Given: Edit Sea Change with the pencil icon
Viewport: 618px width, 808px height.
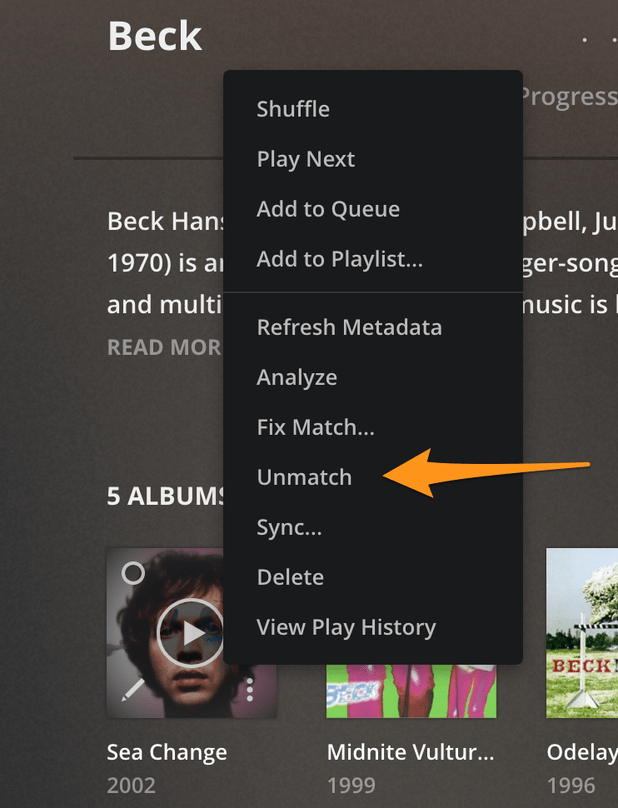Looking at the screenshot, I should click(x=132, y=689).
